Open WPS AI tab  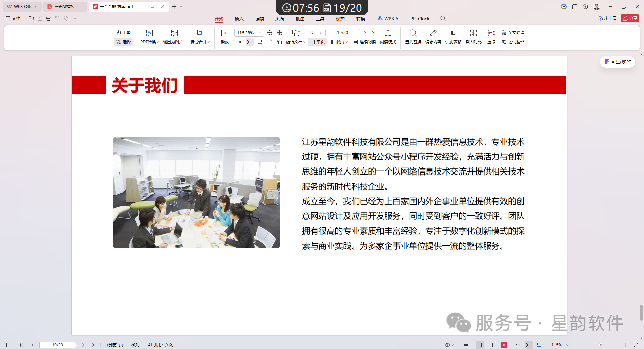[389, 19]
